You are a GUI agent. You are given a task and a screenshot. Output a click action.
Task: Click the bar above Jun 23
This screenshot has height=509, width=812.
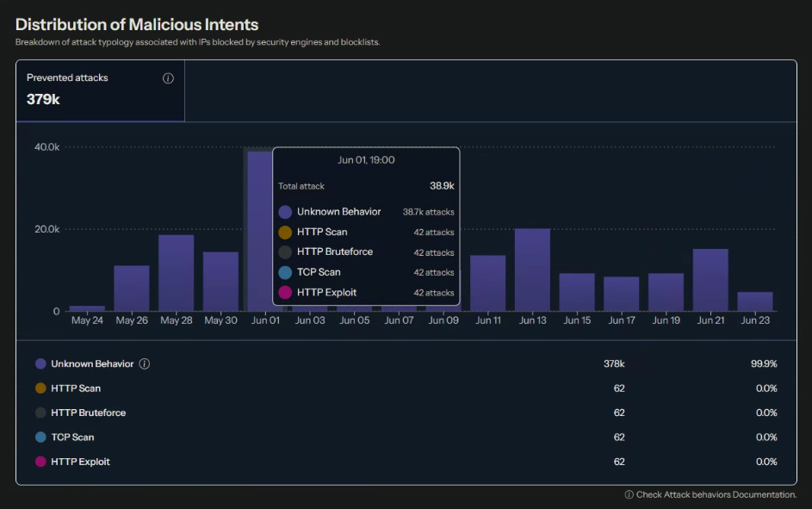pyautogui.click(x=755, y=301)
